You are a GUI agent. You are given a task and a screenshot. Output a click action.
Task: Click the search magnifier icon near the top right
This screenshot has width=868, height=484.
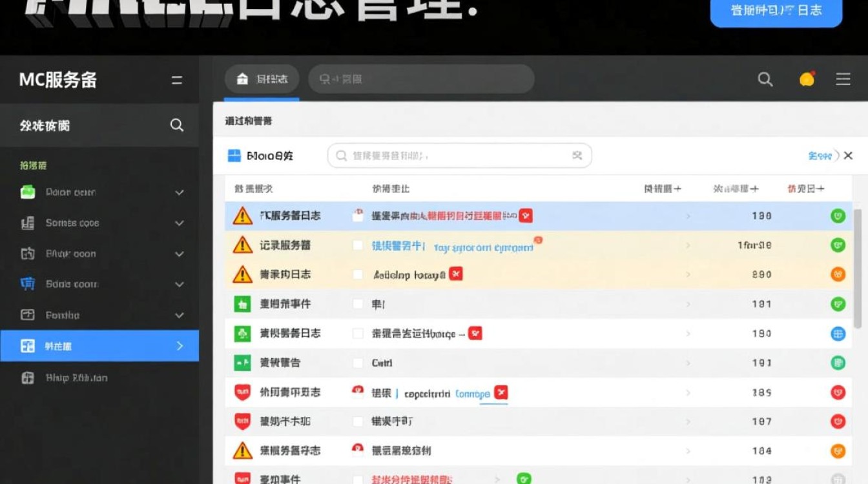(x=765, y=79)
